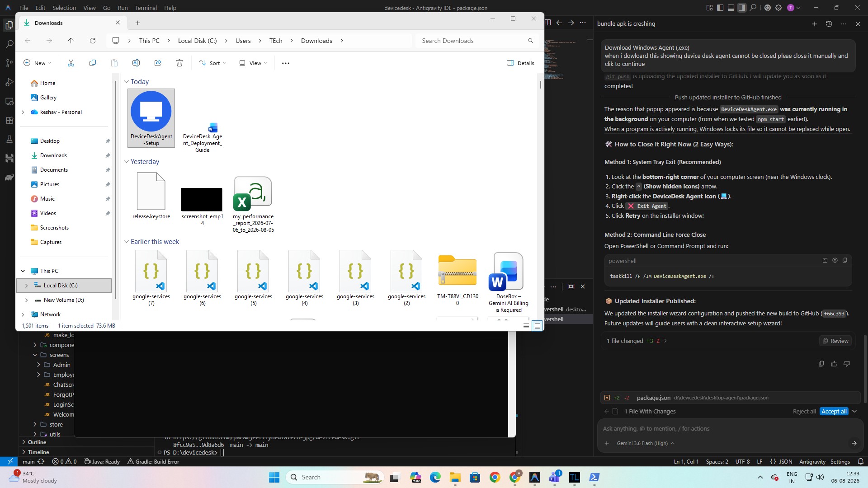
Task: Give thumbs up to the response
Action: click(834, 364)
